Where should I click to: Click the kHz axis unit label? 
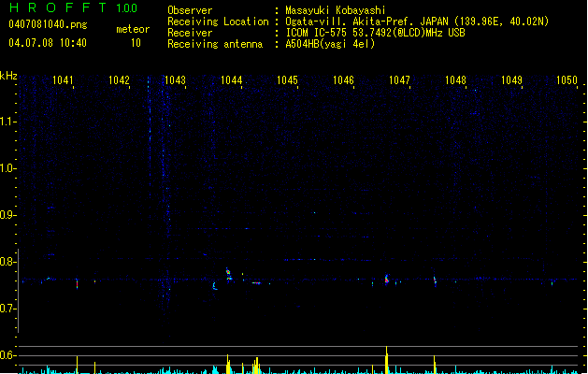8,76
